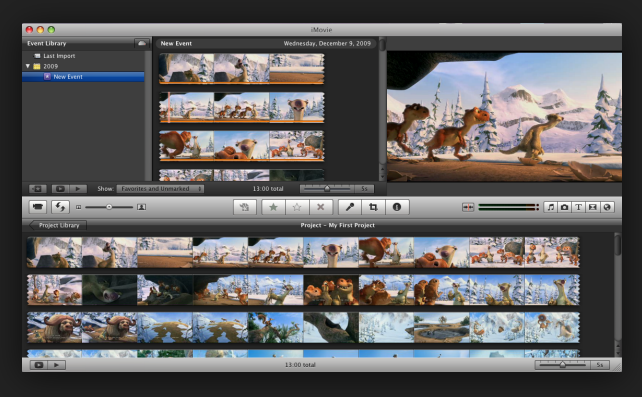Reject selection with the X button
Image resolution: width=642 pixels, height=397 pixels.
point(321,207)
